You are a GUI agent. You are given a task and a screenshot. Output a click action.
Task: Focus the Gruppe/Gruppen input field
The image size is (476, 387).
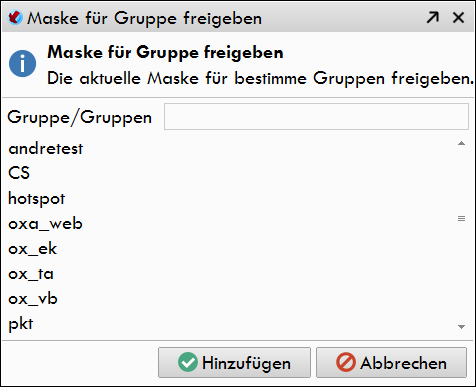[316, 117]
